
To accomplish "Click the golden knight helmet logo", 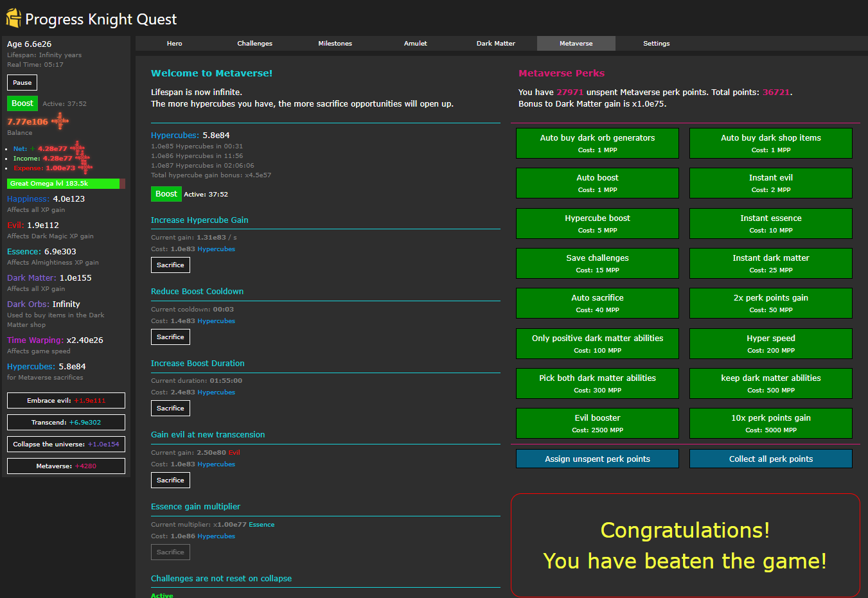I will tap(13, 19).
